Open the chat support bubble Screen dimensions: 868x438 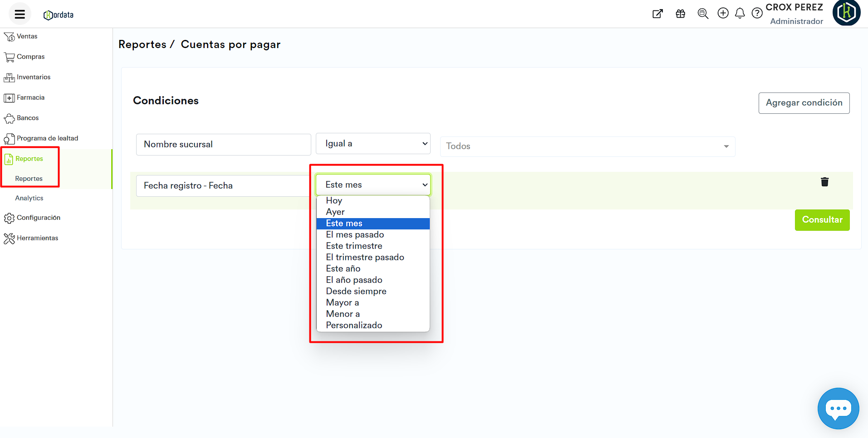pyautogui.click(x=838, y=408)
